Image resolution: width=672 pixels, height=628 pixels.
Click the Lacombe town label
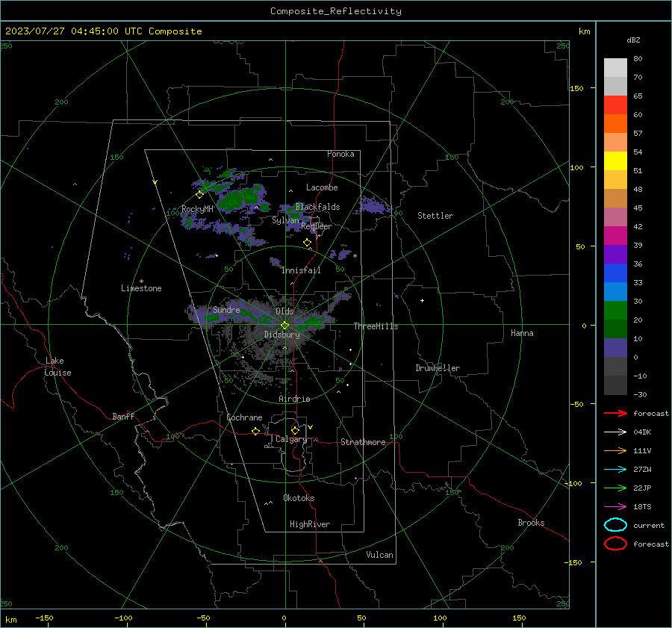tap(322, 187)
